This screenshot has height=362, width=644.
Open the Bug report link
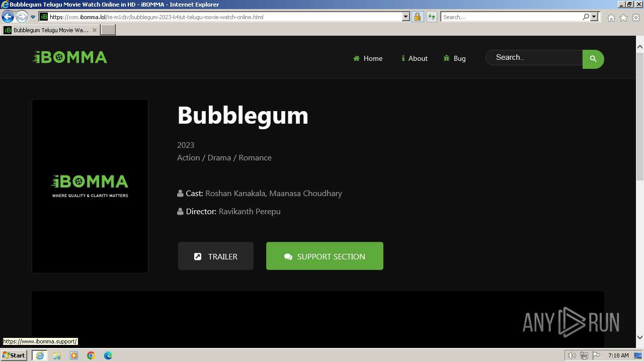tap(454, 58)
